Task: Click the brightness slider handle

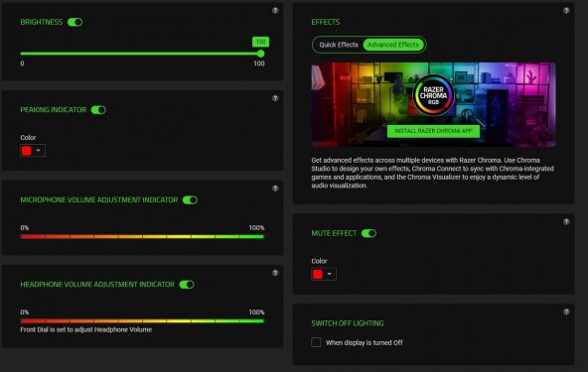Action: pos(261,54)
